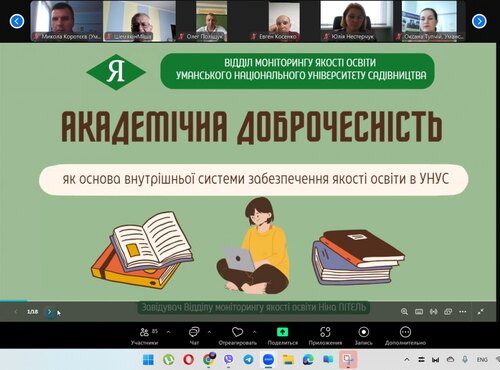Image resolution: width=500 pixels, height=370 pixels.
Task: Show previous participant video tiles
Action: 17,21
